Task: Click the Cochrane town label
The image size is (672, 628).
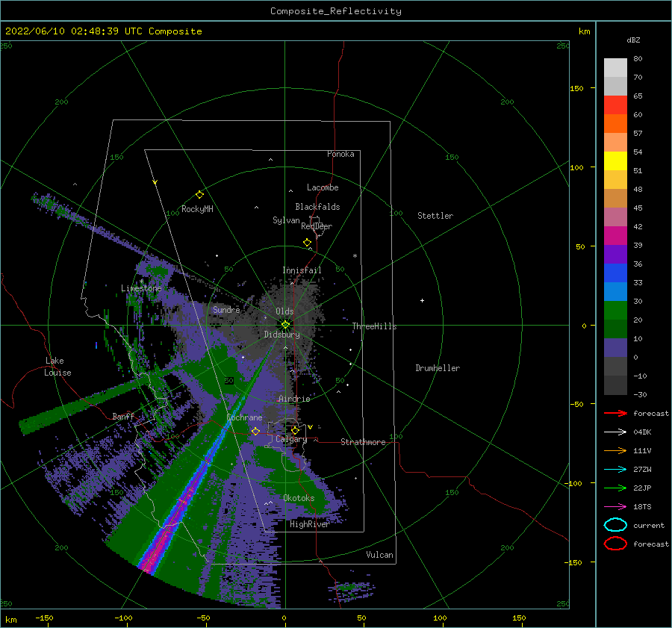Action: coord(244,417)
